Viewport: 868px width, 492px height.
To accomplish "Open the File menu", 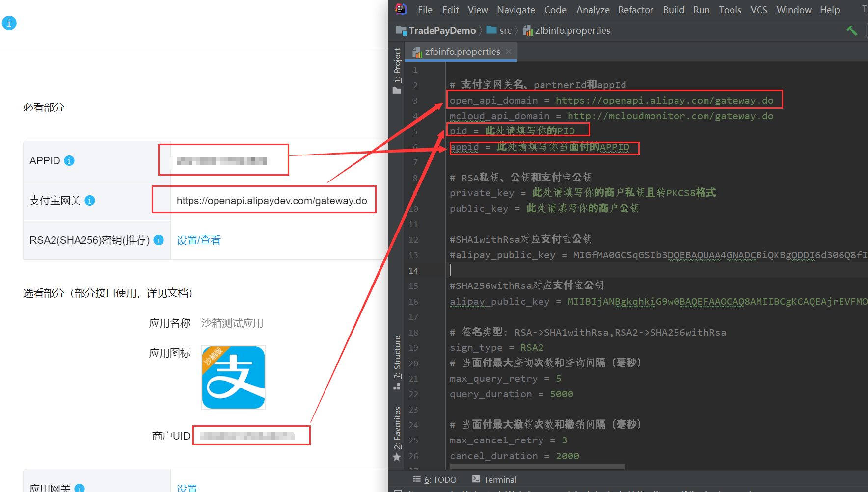I will click(x=425, y=10).
